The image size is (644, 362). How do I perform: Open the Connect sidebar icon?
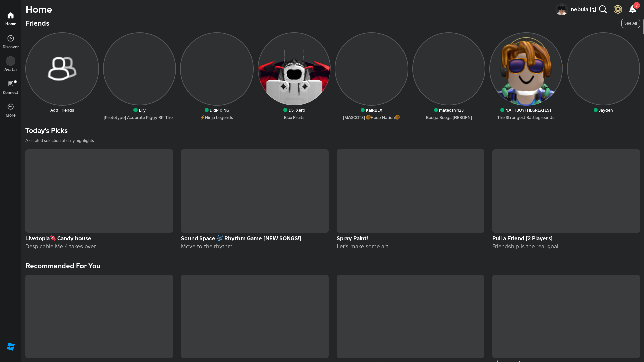coord(11,84)
